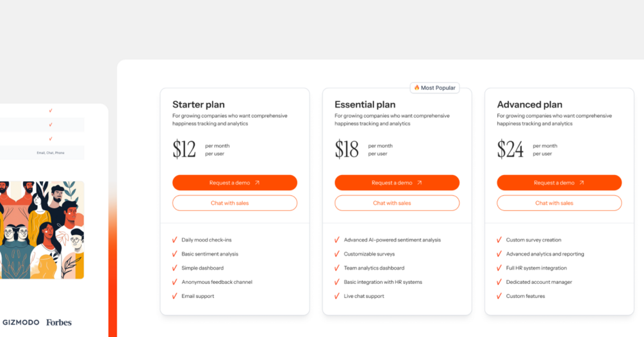Click checkmark beside Daily mood check-ins
Viewport: 644px width, 337px height.
[x=175, y=240]
